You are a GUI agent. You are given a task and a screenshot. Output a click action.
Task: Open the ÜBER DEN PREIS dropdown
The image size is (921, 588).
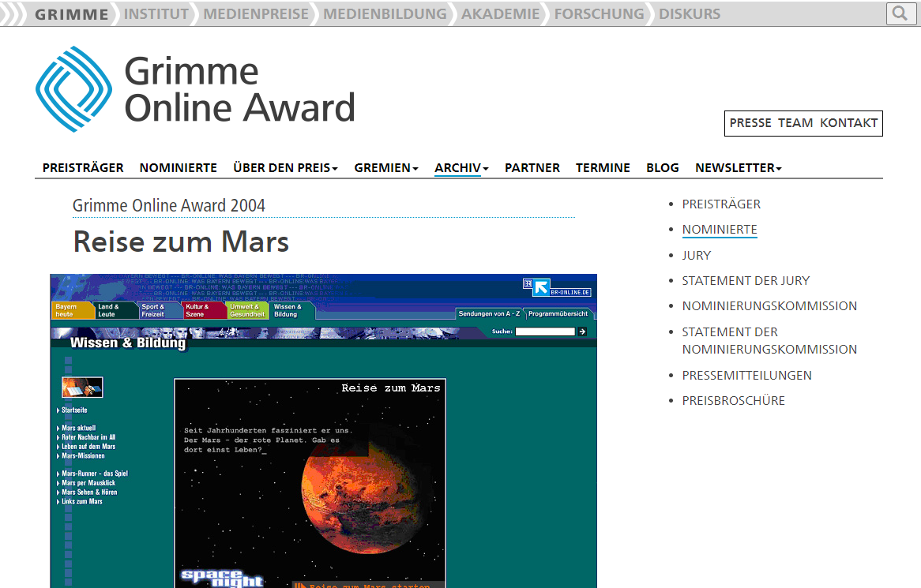[285, 168]
